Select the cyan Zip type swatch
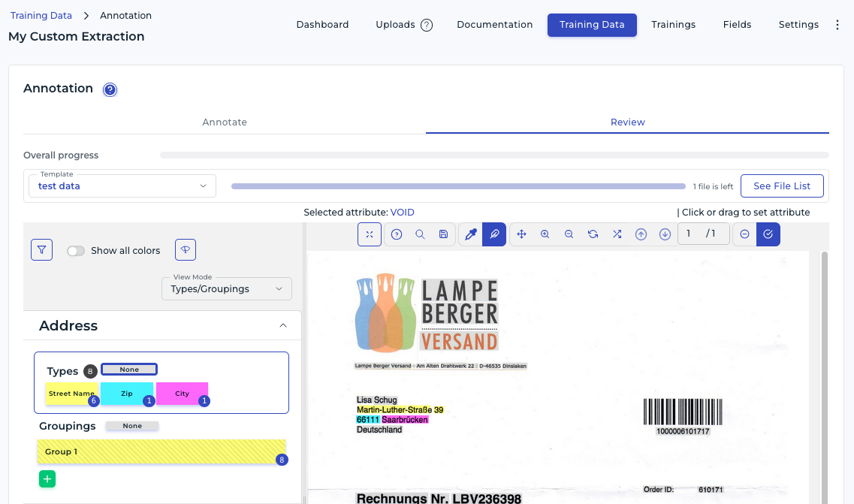This screenshot has height=504, width=854. (x=126, y=394)
